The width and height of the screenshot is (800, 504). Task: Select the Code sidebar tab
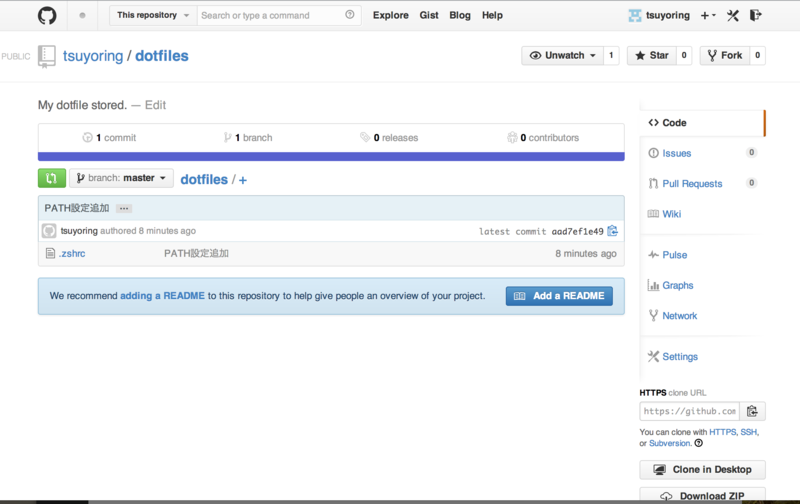(702, 123)
